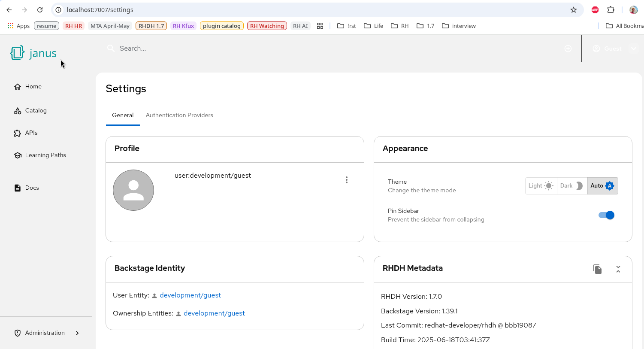The height and width of the screenshot is (349, 644).
Task: Choose the Auto theme mode
Action: coord(602,186)
